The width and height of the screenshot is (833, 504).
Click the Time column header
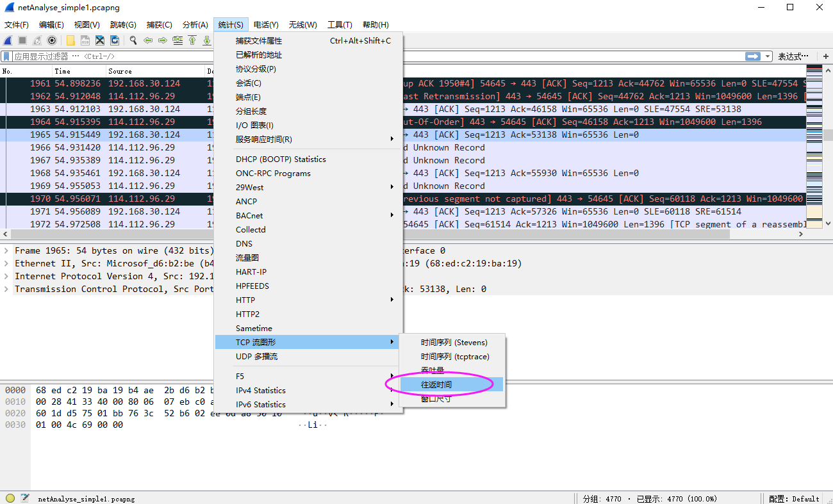(78, 71)
